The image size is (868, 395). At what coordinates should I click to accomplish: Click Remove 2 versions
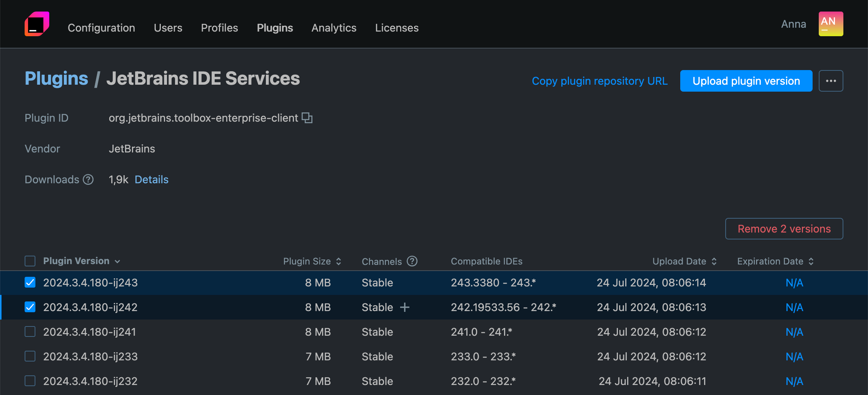784,228
